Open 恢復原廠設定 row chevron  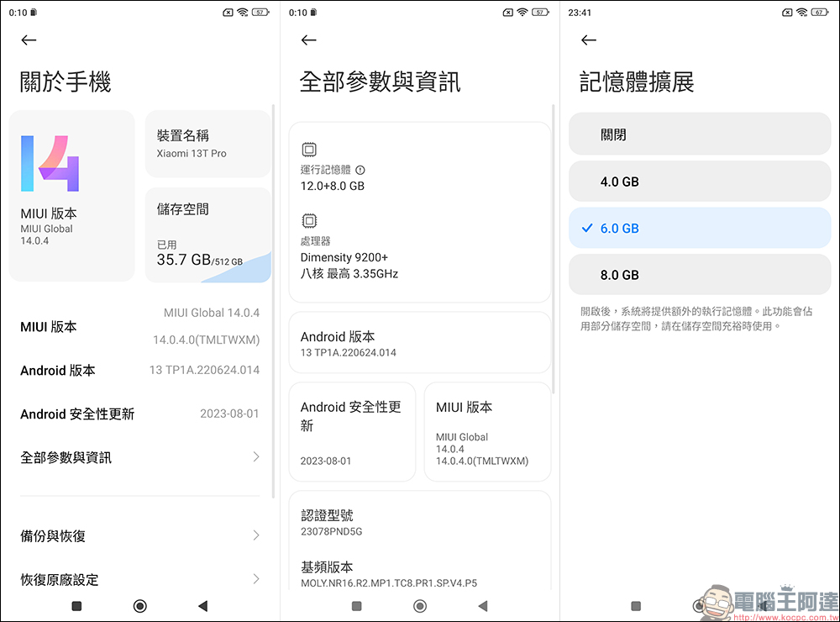(x=256, y=579)
